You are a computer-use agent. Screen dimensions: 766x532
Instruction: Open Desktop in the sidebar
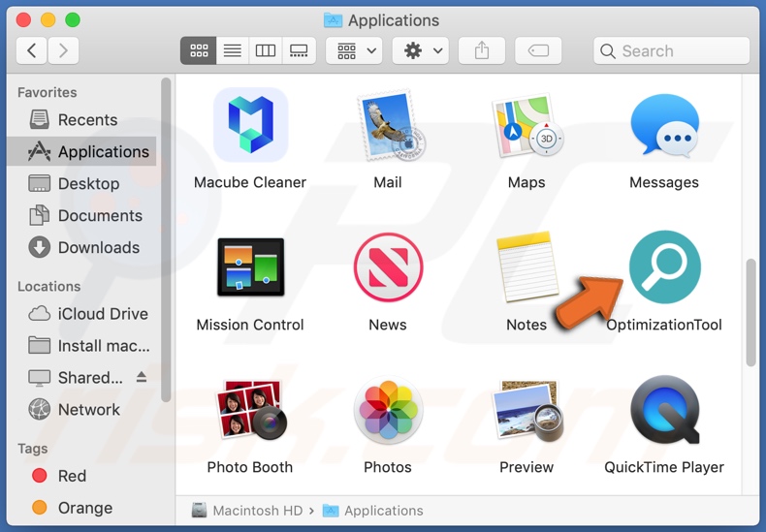point(82,183)
